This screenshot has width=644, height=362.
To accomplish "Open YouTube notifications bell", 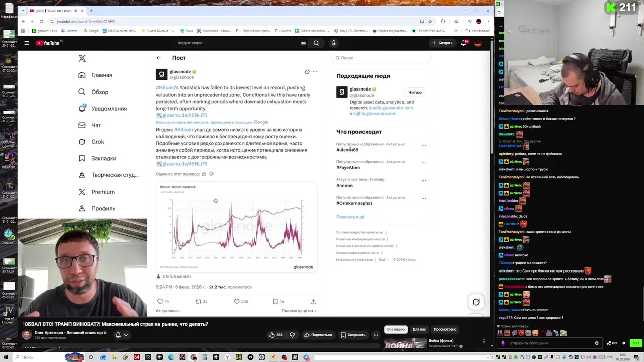I will 464,43.
